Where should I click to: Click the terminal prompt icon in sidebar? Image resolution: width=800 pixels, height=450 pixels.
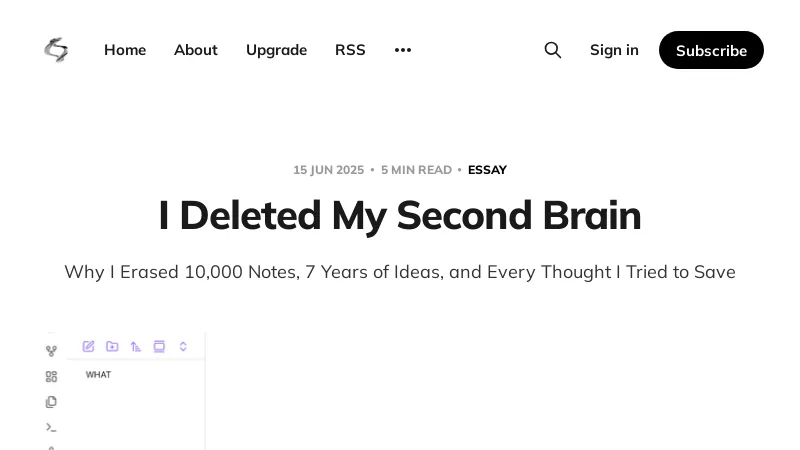(x=51, y=427)
